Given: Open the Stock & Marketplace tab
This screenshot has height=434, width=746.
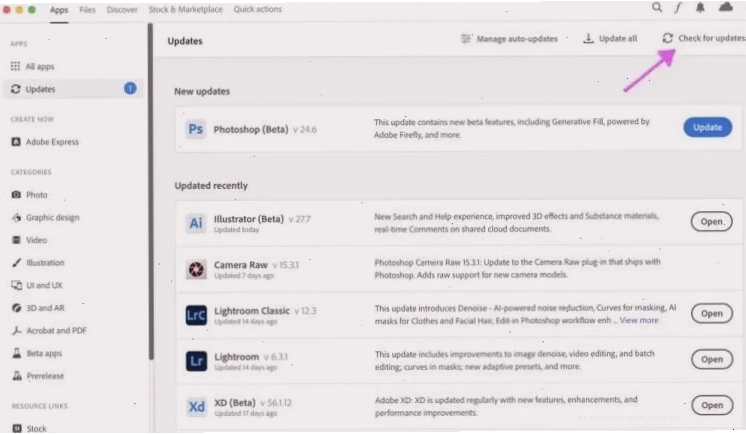Looking at the screenshot, I should 186,9.
